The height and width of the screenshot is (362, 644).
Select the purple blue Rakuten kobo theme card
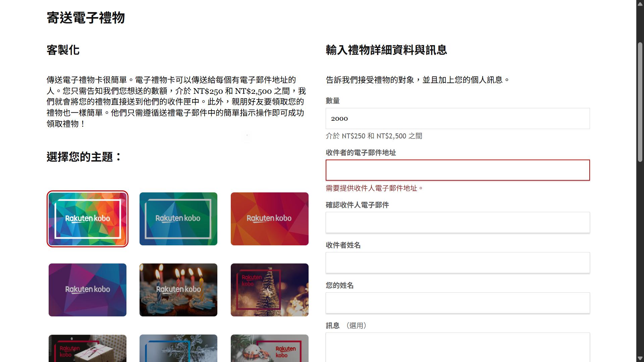(x=88, y=290)
